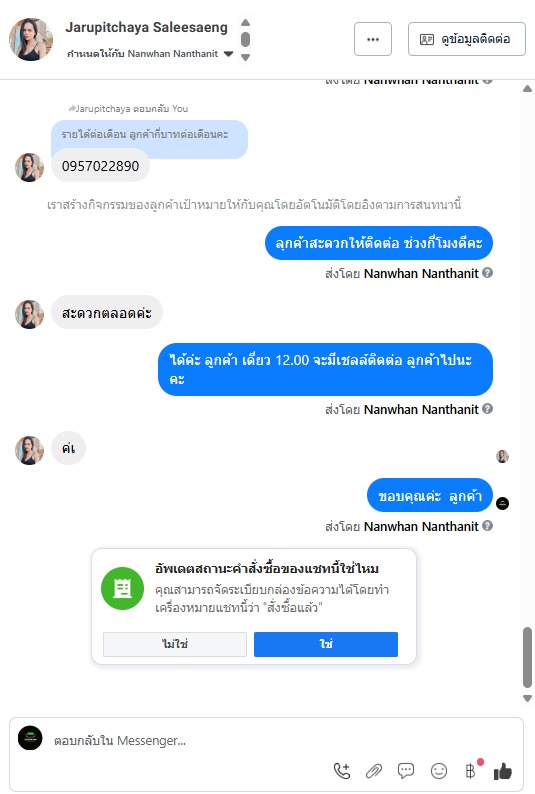
Task: Open the emoji smiley picker
Action: point(439,771)
